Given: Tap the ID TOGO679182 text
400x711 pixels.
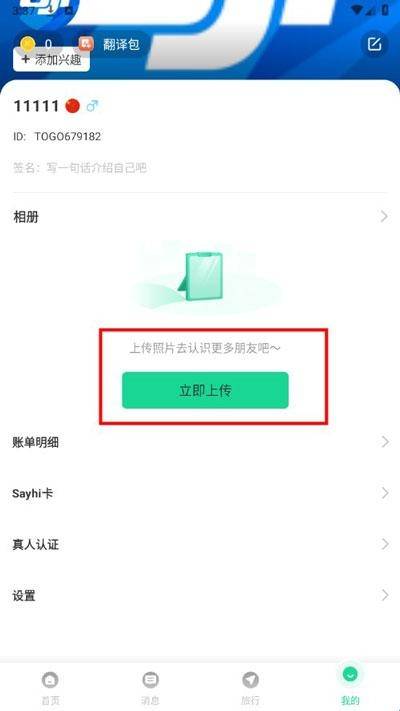Looking at the screenshot, I should click(57, 136).
